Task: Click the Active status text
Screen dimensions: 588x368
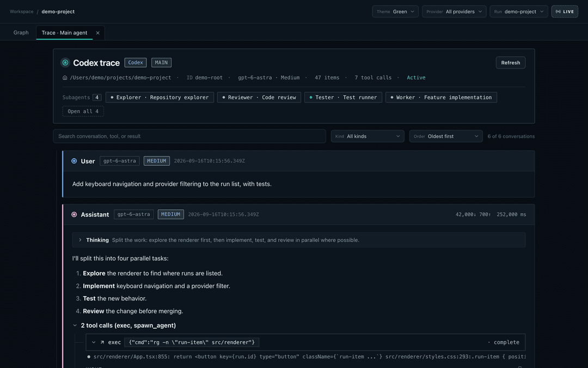Action: pos(416,78)
